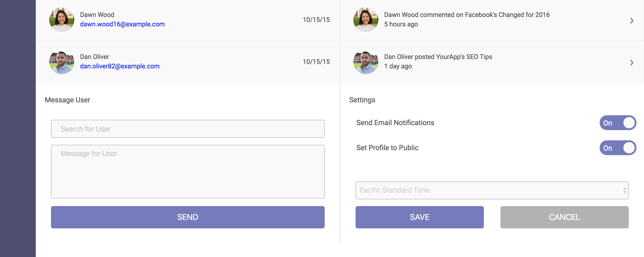Open Dawn Wood's comment activity chevron
The height and width of the screenshot is (257, 644).
pyautogui.click(x=631, y=21)
